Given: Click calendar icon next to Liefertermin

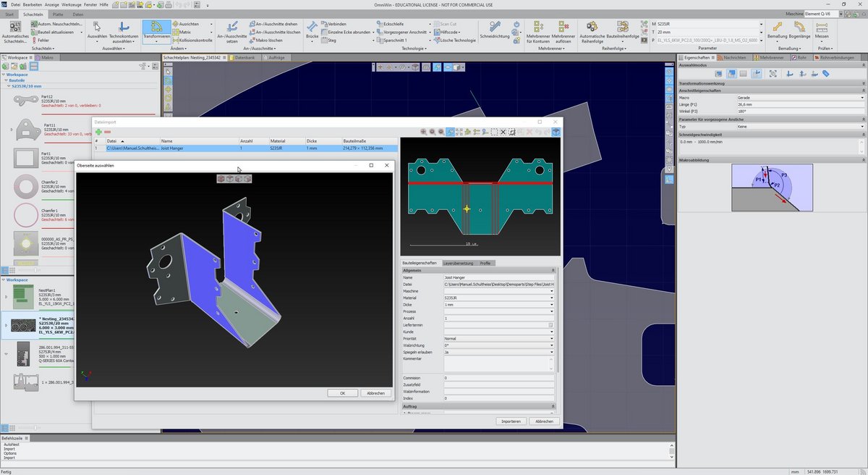Looking at the screenshot, I should click(x=551, y=325).
